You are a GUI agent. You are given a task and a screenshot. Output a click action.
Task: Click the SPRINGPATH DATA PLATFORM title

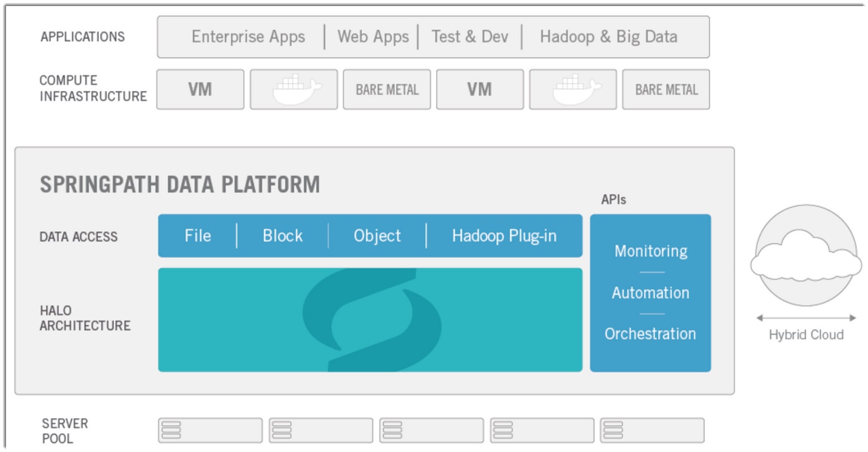pyautogui.click(x=180, y=184)
